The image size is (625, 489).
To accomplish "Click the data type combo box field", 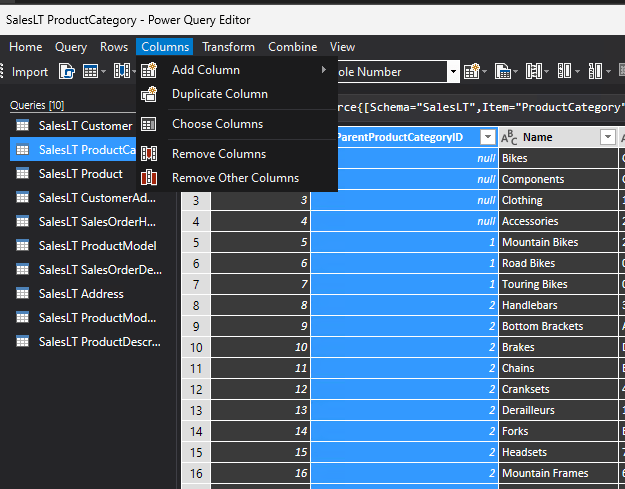I will [x=392, y=72].
